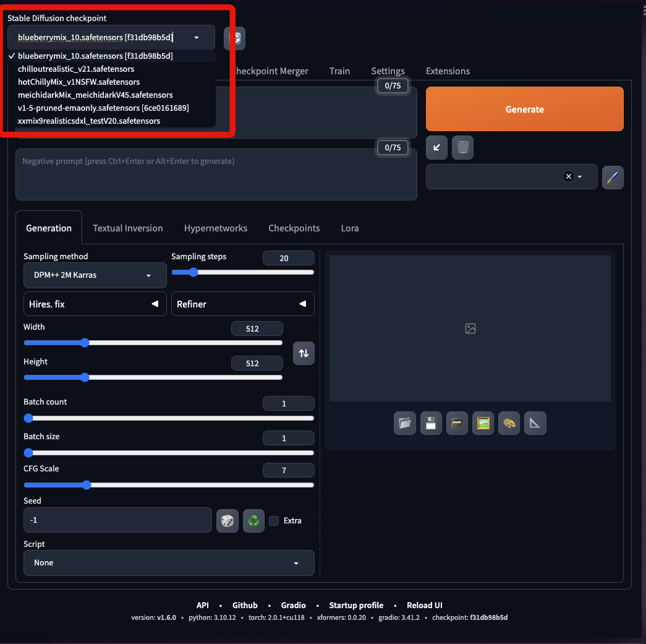This screenshot has width=646, height=644.
Task: Open the Extensions tab
Action: click(x=448, y=71)
